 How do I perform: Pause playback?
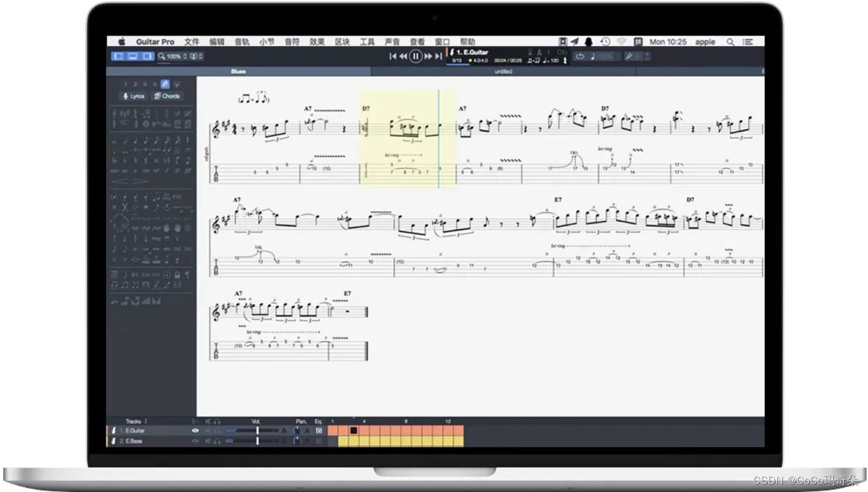coord(415,56)
